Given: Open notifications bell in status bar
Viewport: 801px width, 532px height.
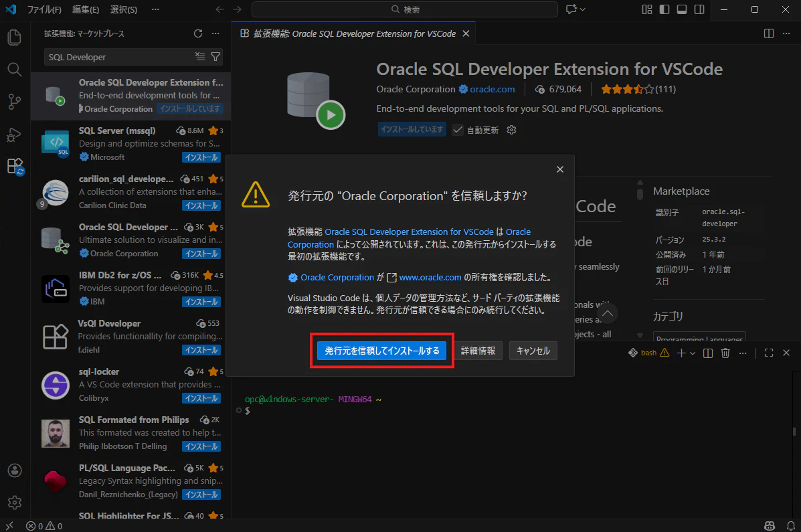Looking at the screenshot, I should pyautogui.click(x=790, y=526).
